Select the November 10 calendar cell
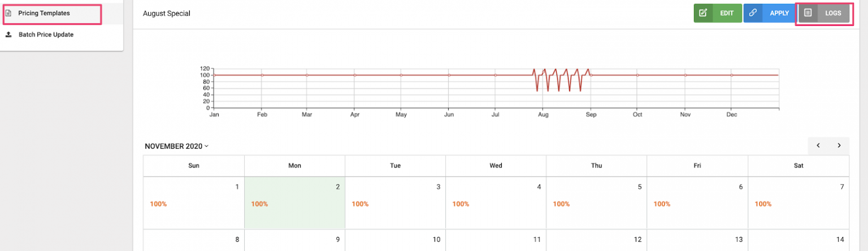The width and height of the screenshot is (868, 251). pyautogui.click(x=395, y=240)
